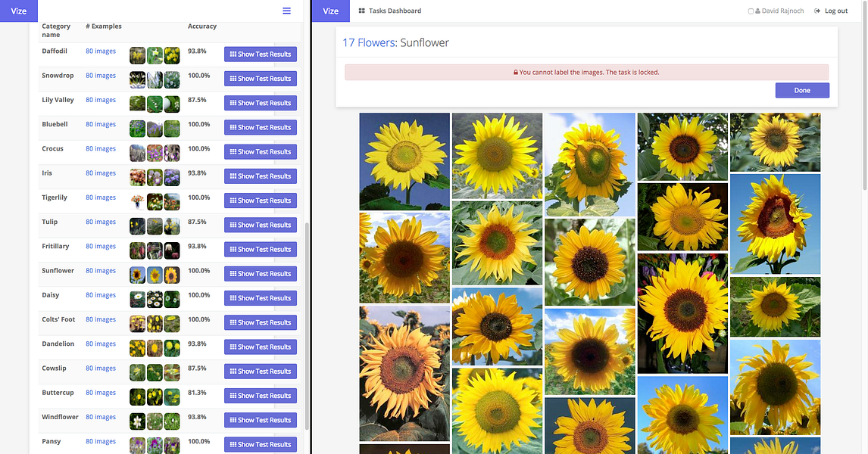The height and width of the screenshot is (454, 868).
Task: Show Test Results for Windflower
Action: [261, 420]
